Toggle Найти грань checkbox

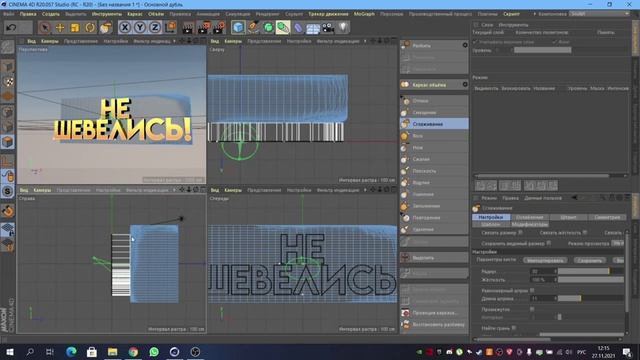click(514, 328)
